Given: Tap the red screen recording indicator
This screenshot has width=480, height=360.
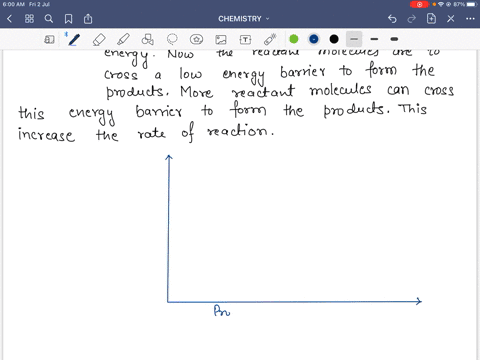Looking at the screenshot, I should click(419, 4).
